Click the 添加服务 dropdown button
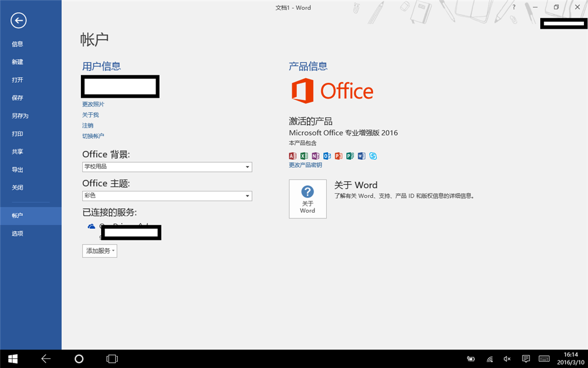Screen dimensions: 588x368 (x=99, y=251)
